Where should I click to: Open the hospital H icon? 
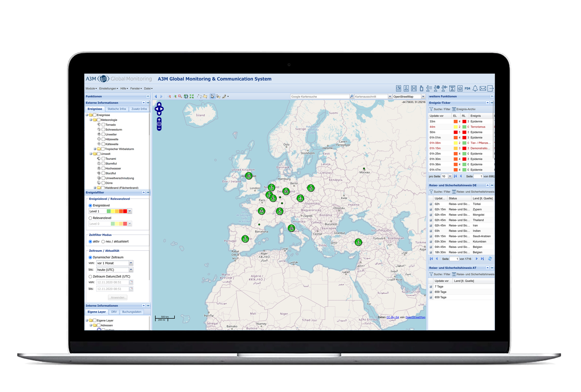tap(414, 88)
